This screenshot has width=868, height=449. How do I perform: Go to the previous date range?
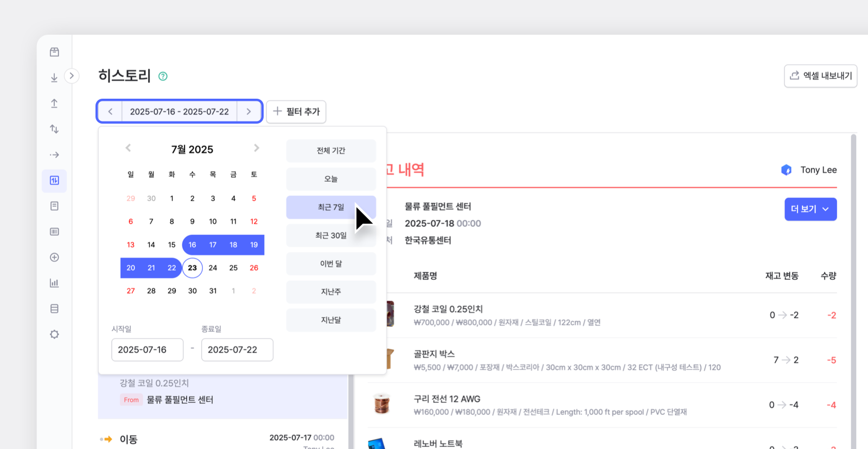pyautogui.click(x=110, y=112)
